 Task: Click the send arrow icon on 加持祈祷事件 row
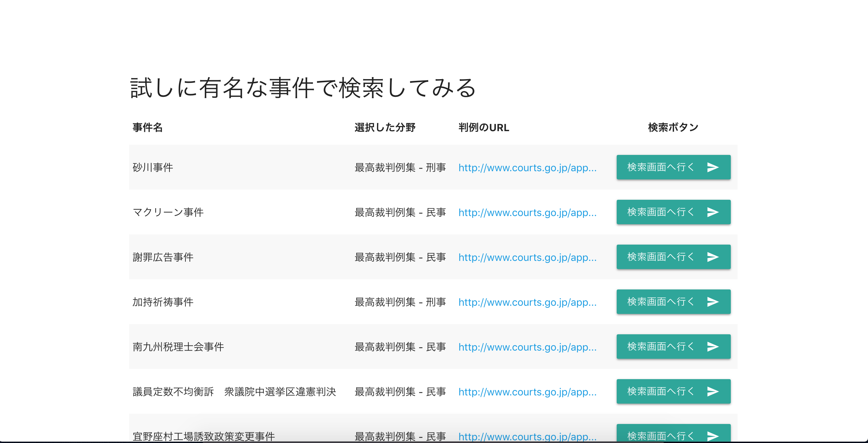click(x=712, y=302)
